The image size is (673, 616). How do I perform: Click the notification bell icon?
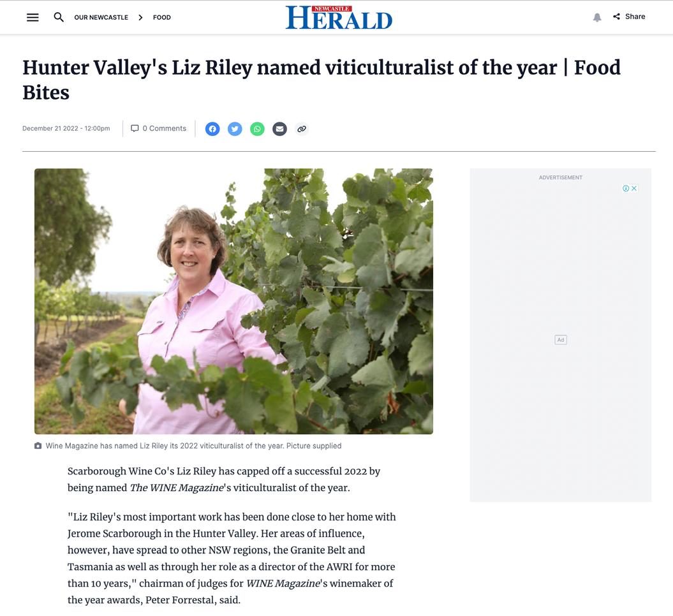[597, 17]
